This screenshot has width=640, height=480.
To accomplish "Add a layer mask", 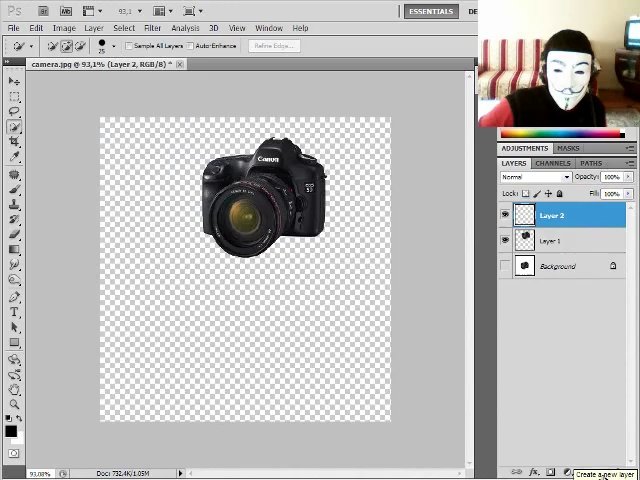I will [x=550, y=472].
